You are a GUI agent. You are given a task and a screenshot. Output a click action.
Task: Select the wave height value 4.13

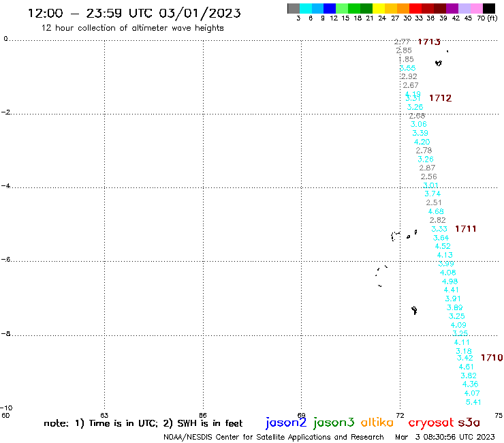(x=445, y=255)
